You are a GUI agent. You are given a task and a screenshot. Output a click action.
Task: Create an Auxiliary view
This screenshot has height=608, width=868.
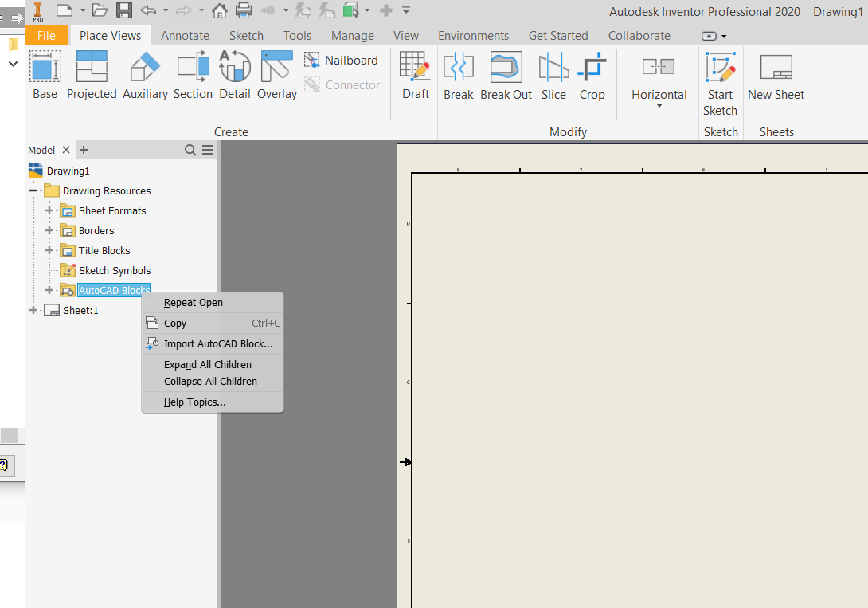pyautogui.click(x=145, y=76)
